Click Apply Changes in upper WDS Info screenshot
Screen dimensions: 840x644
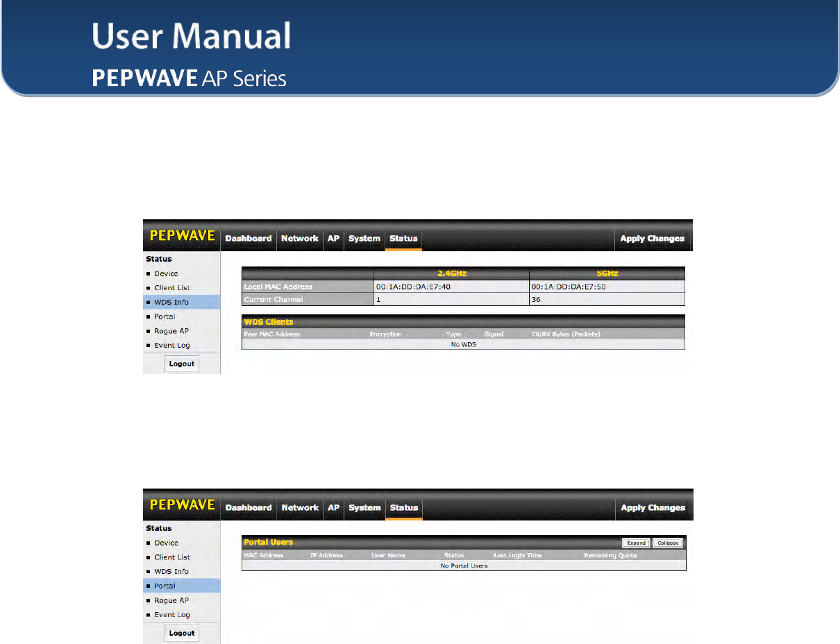tap(653, 238)
